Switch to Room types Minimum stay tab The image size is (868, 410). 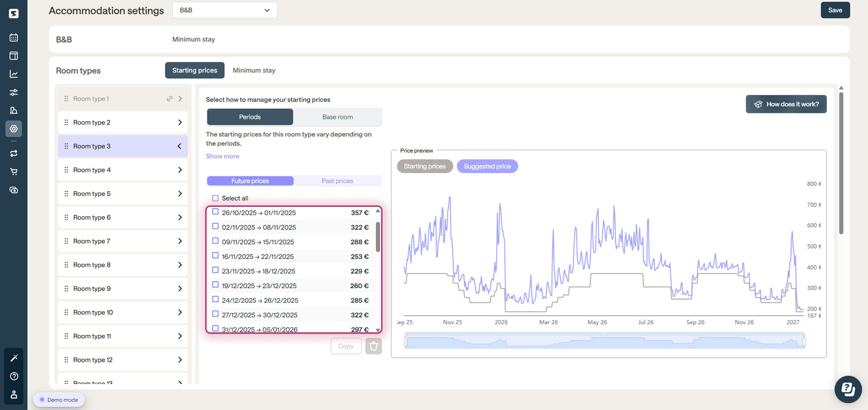pos(254,70)
